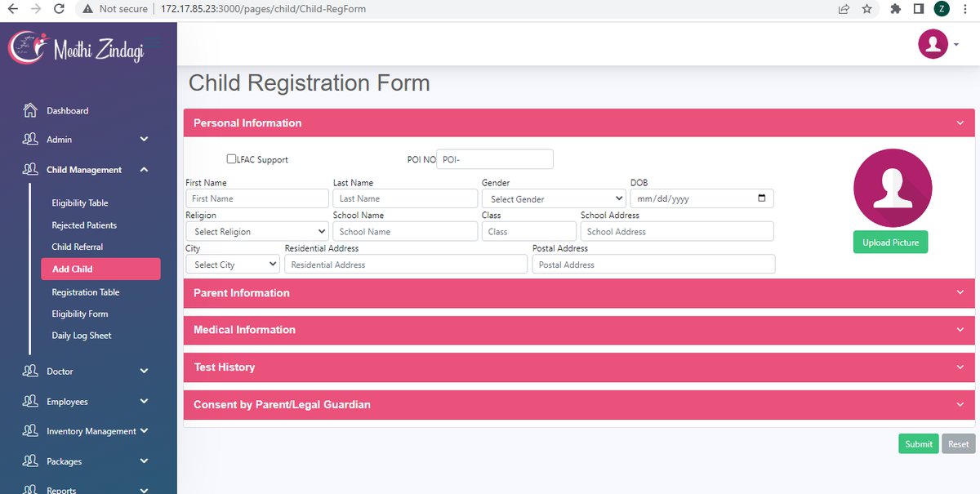980x494 pixels.
Task: Click the Child Management people icon
Action: (x=30, y=170)
